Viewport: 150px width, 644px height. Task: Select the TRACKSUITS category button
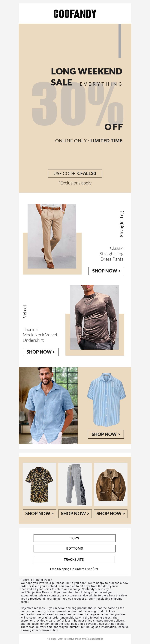(74, 560)
